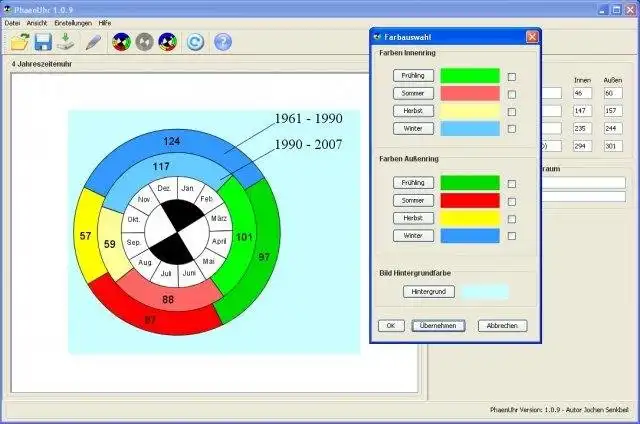The height and width of the screenshot is (424, 640).
Task: Open the Datei menu
Action: pos(12,23)
